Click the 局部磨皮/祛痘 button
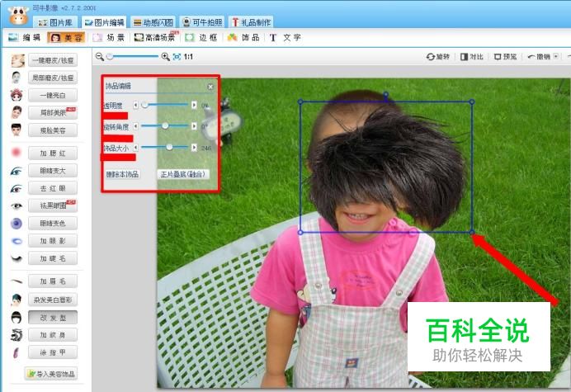Screen dimensions: 571x392 (53, 78)
